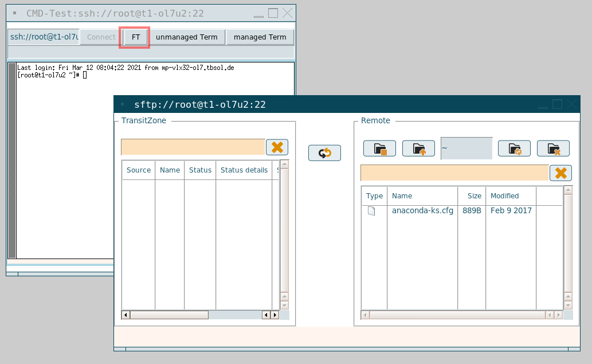The image size is (592, 364).
Task: Click the TransitZone filter input field
Action: click(193, 147)
